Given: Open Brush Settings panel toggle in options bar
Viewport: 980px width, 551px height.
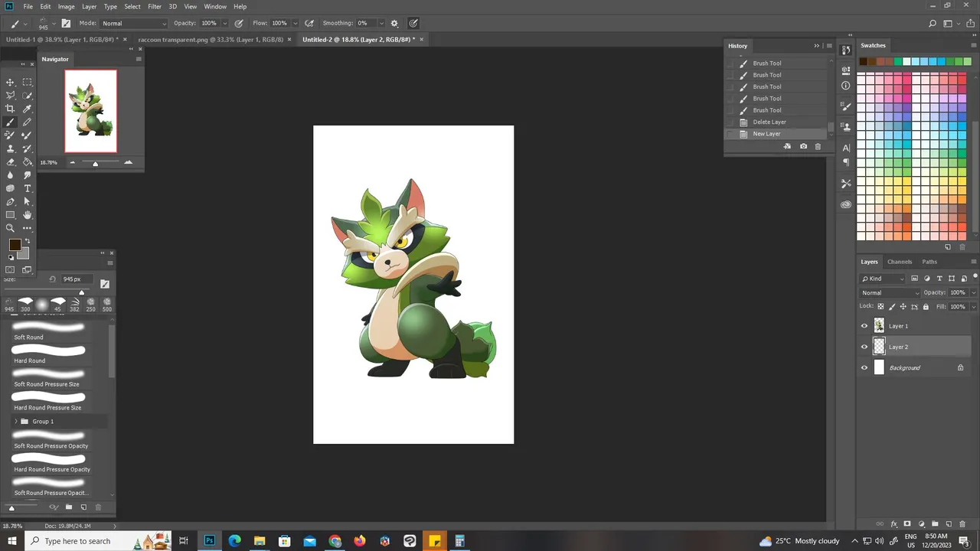Looking at the screenshot, I should coord(67,24).
